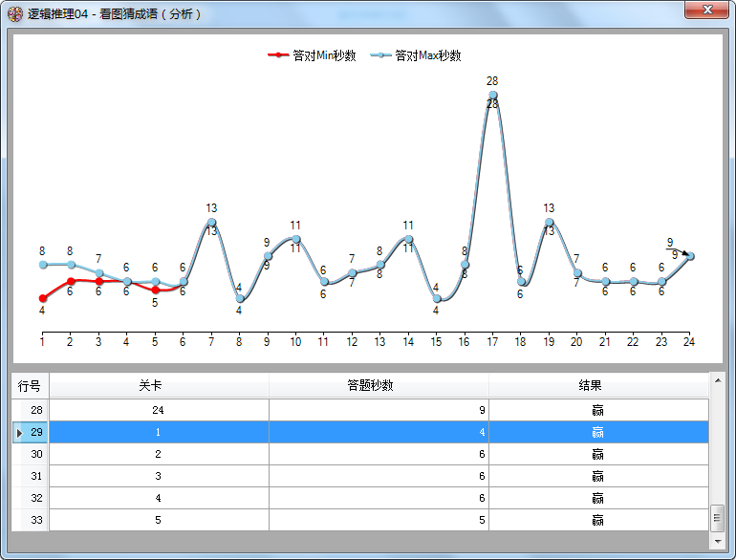Screen dimensions: 736x560
Task: Click 结果 cell in row 32
Action: 598,498
